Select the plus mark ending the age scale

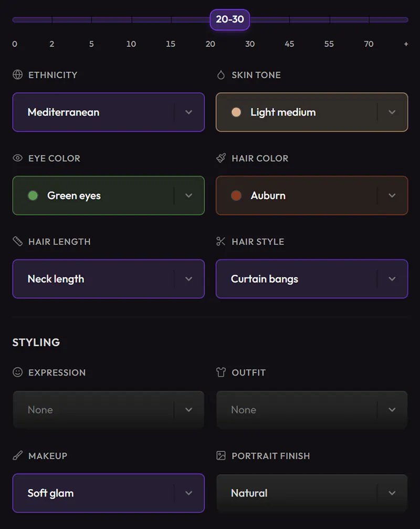pyautogui.click(x=406, y=44)
